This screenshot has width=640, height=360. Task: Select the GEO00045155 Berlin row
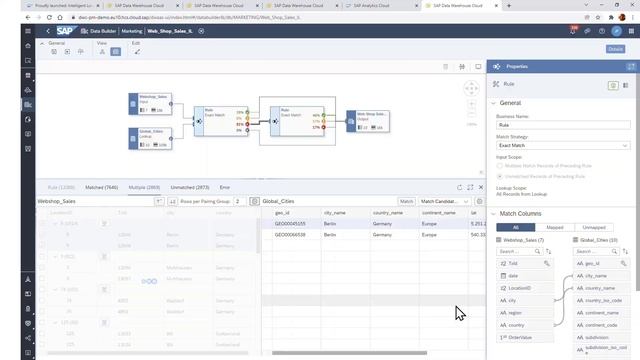374,224
